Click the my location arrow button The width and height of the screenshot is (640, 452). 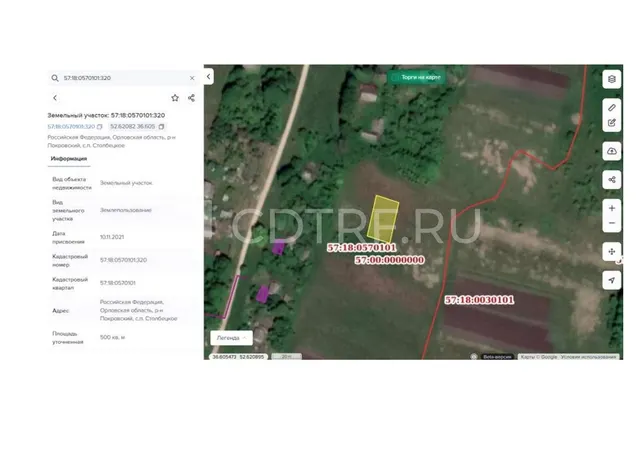pos(611,280)
